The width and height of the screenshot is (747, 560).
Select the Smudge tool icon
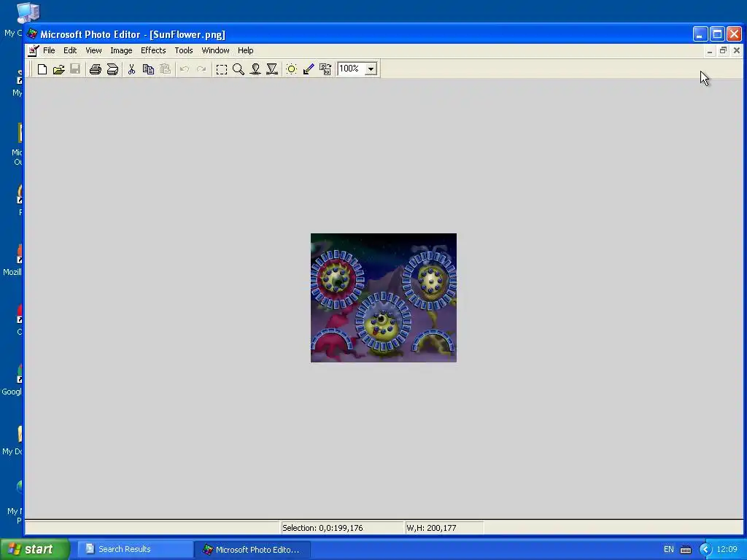point(255,69)
